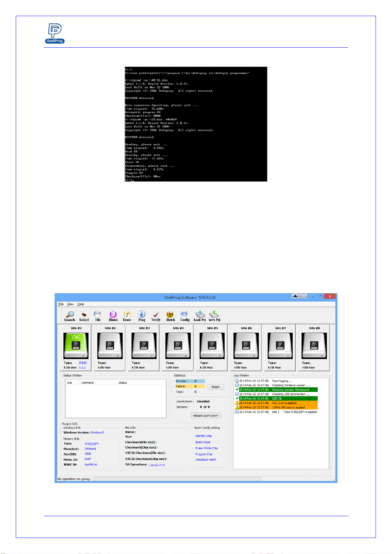Viewport: 392px width, 554px height.
Task: Select the 'Checking USB connection' log entry
Action: pos(275,394)
